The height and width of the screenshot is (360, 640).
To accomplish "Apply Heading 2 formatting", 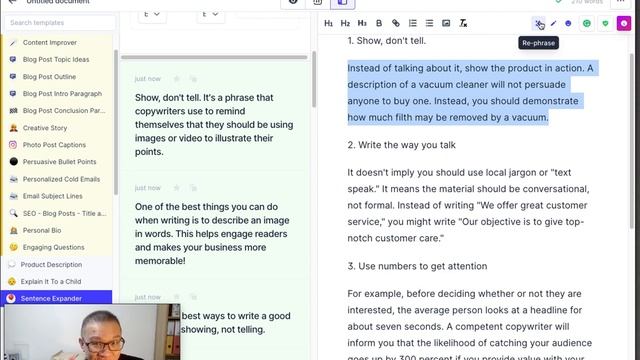I will point(345,23).
